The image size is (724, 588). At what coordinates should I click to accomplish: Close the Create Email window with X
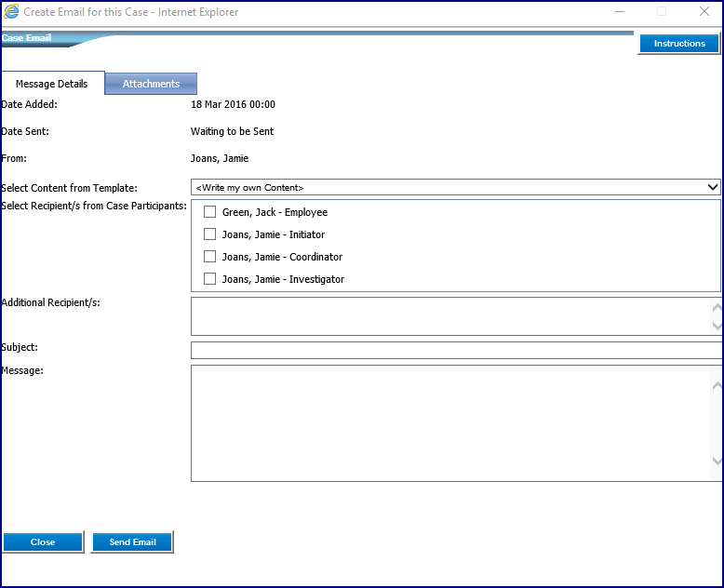[704, 11]
